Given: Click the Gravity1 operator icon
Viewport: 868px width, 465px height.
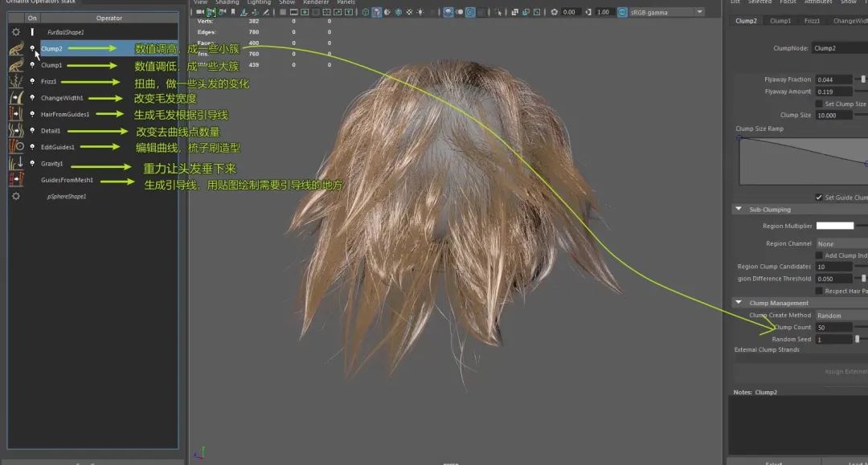Looking at the screenshot, I should [15, 164].
